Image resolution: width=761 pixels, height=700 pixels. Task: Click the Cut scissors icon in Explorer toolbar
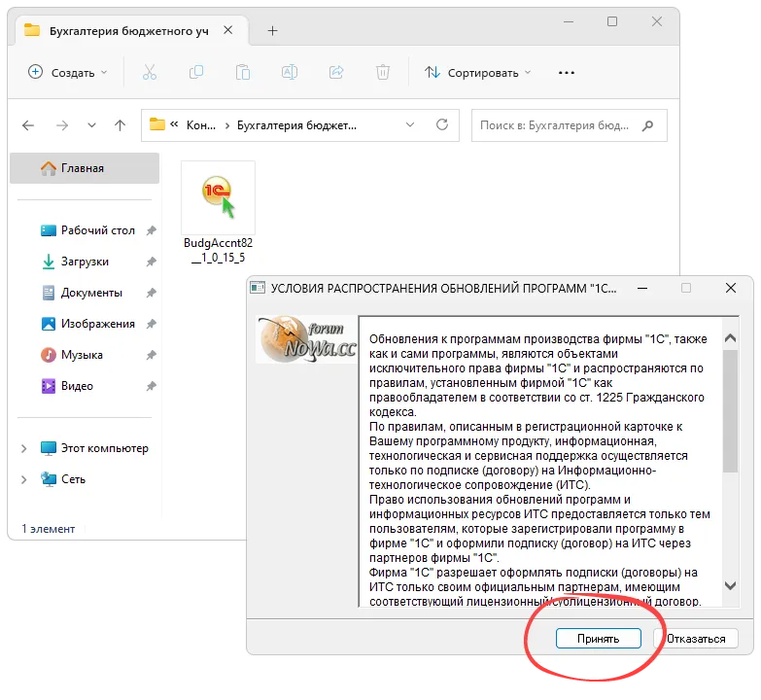(150, 72)
